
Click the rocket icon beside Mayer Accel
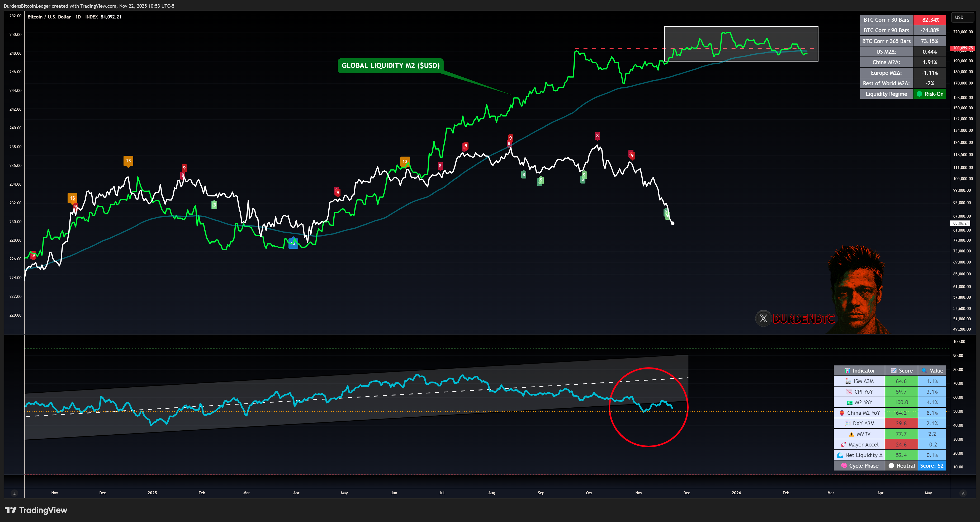844,444
